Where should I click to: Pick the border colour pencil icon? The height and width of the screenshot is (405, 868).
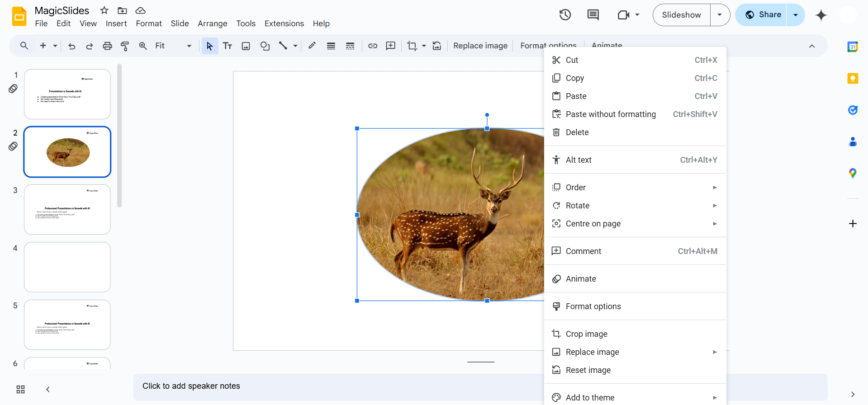[312, 46]
